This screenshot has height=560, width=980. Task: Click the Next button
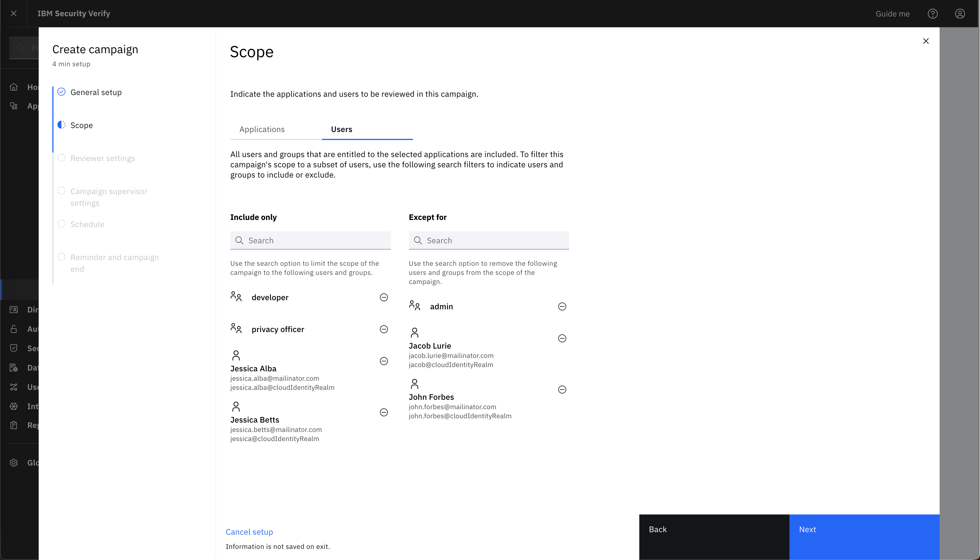864,537
